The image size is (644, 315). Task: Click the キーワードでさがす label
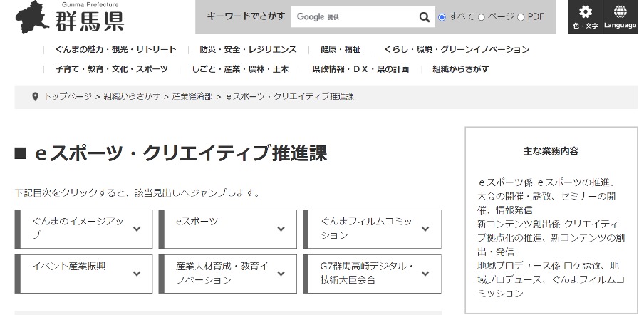246,16
